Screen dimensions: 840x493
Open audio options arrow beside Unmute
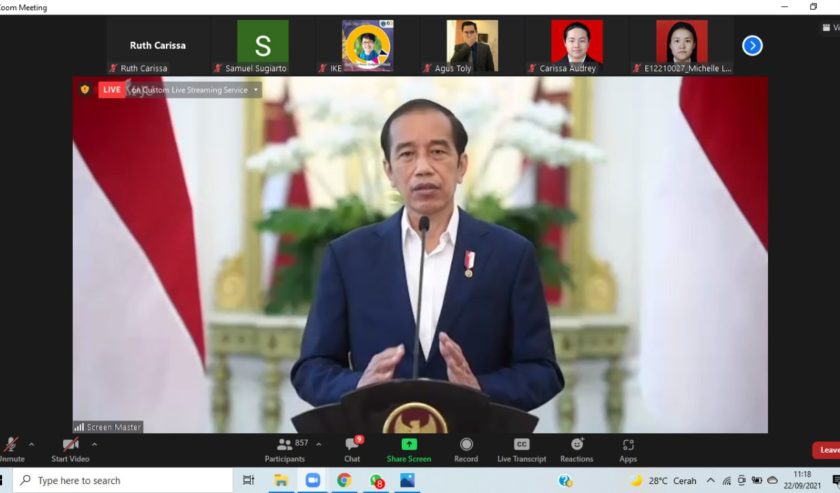click(32, 444)
